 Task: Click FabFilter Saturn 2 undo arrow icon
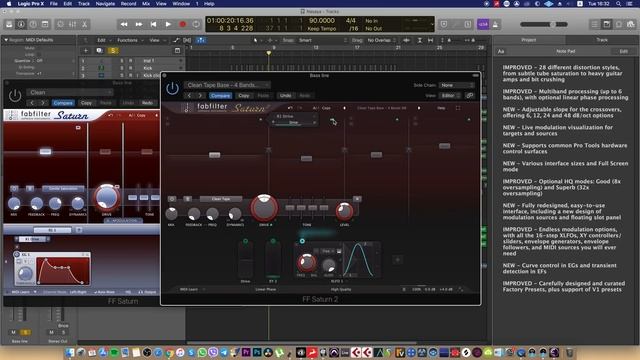[x=290, y=108]
